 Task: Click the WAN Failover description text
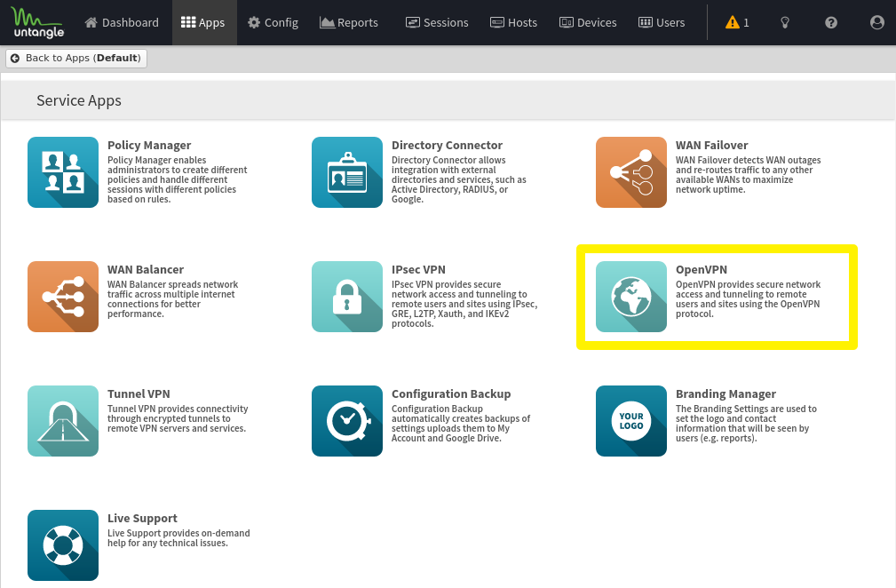(x=748, y=175)
